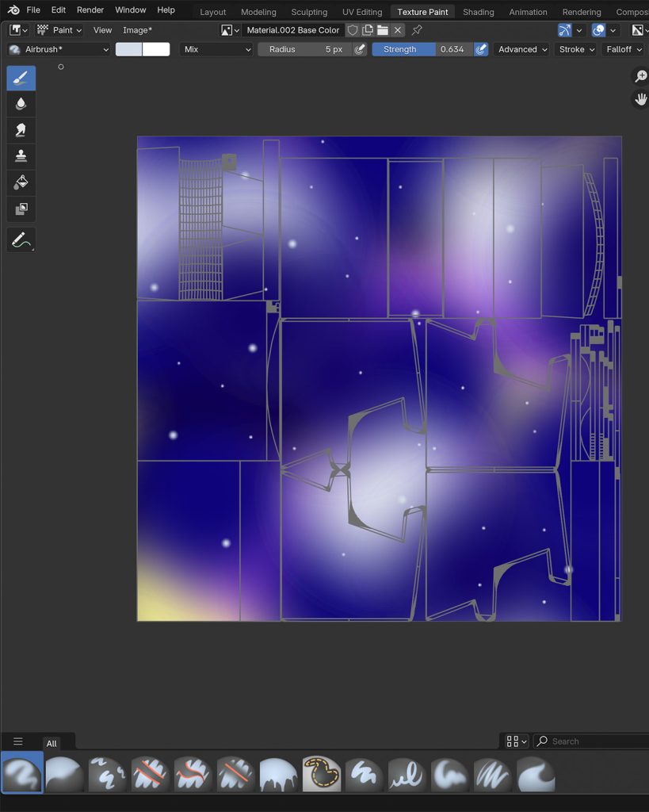Toggle pen pressure for Strength
This screenshot has width=649, height=812.
coord(481,49)
